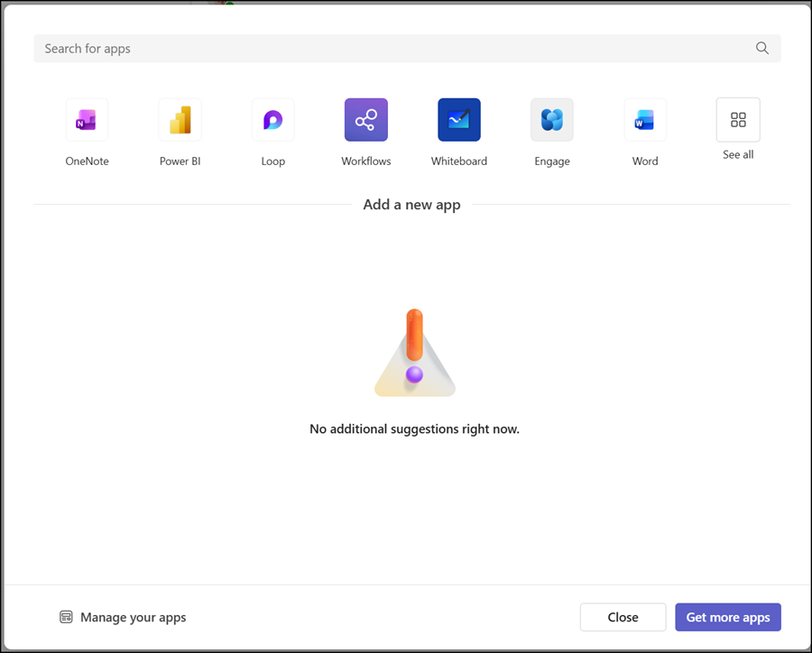Click the 'Add a new app' heading

pos(411,205)
